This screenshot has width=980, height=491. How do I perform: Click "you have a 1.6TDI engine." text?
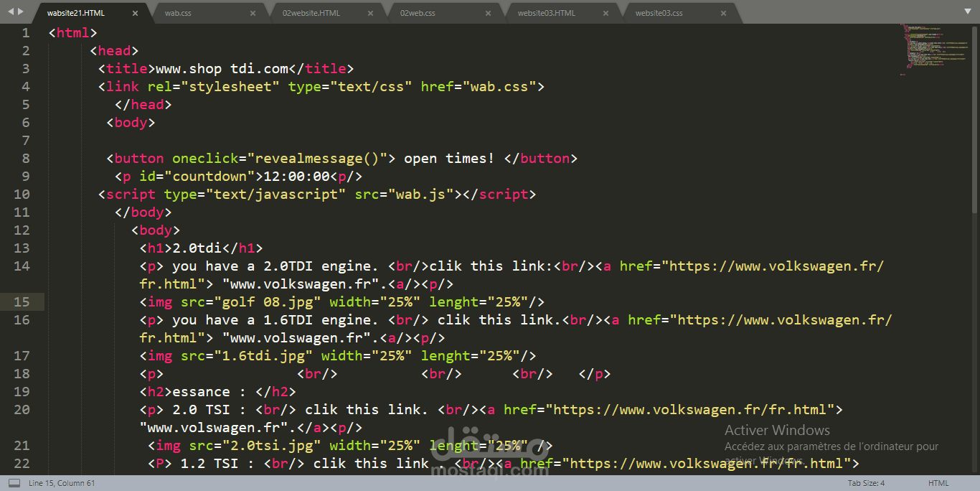point(275,320)
